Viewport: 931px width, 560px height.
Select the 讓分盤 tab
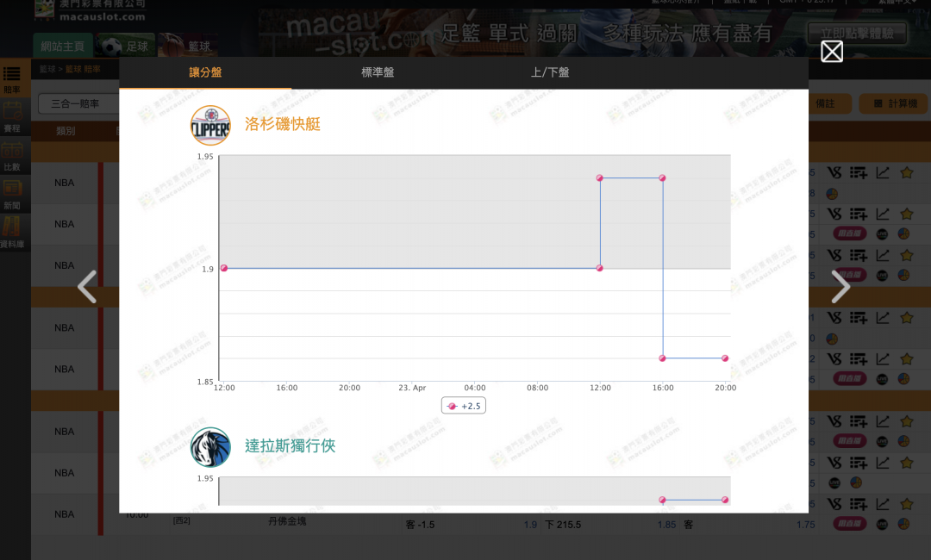(x=205, y=72)
